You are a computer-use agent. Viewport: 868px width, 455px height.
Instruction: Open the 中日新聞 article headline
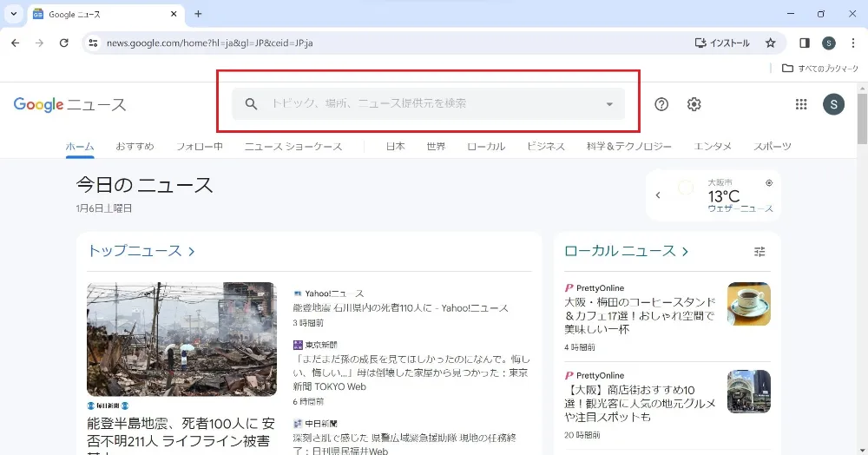point(404,444)
